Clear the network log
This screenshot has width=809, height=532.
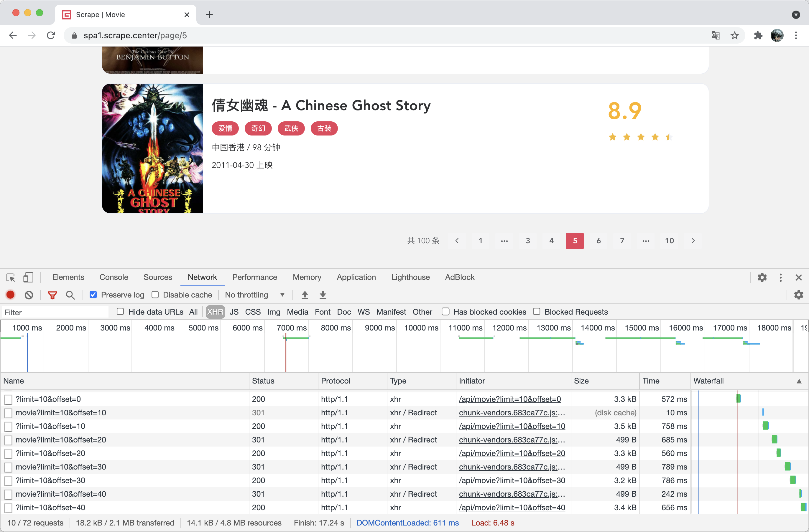pyautogui.click(x=29, y=295)
